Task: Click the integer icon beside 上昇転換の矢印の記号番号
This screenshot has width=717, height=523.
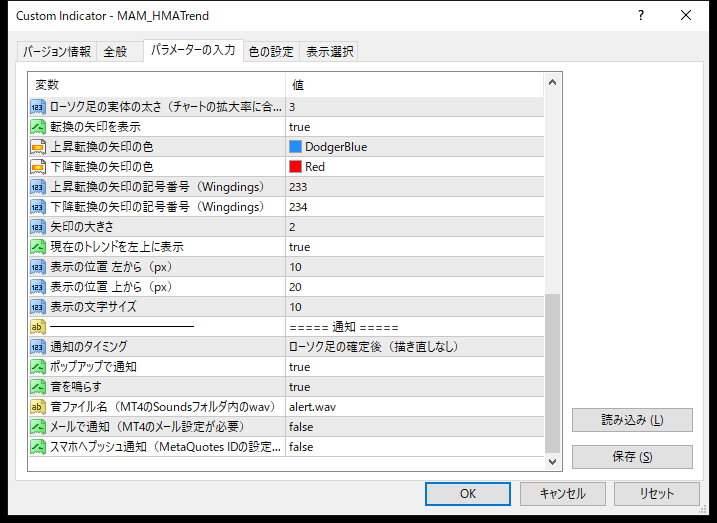Action: tap(38, 187)
